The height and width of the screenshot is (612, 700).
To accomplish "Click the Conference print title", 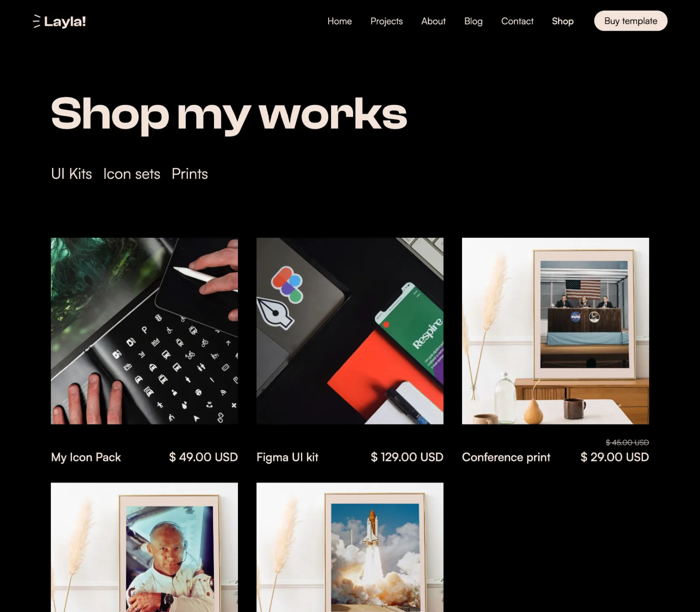I will tap(506, 457).
